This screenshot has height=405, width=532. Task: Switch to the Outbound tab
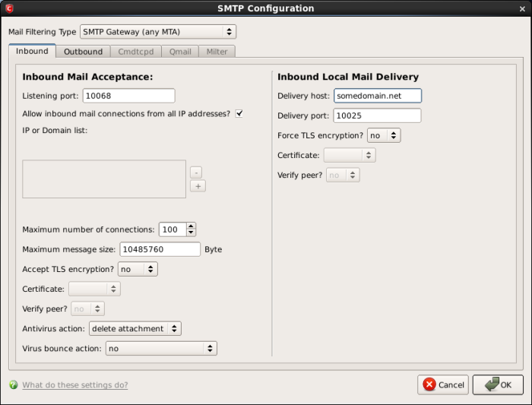click(x=83, y=52)
